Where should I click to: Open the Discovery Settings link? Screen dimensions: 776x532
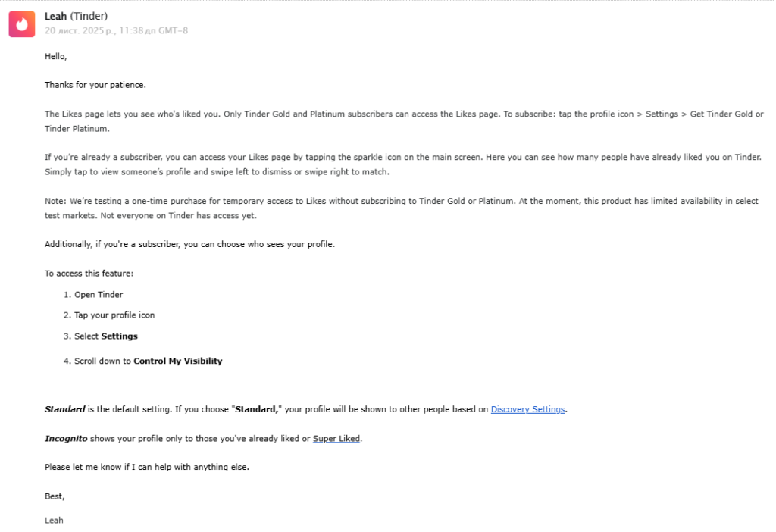coord(527,409)
